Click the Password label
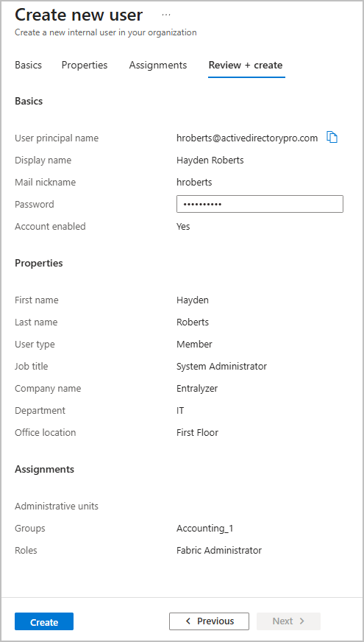364x642 pixels. pyautogui.click(x=35, y=205)
